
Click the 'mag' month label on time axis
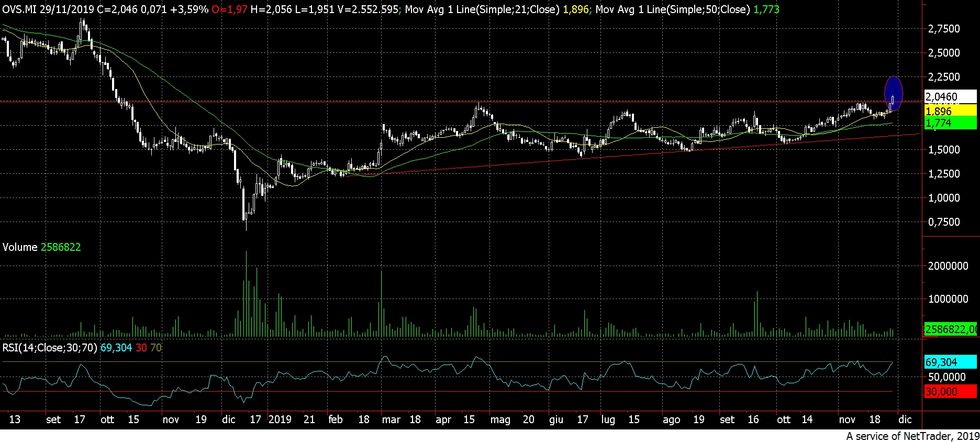(x=500, y=420)
